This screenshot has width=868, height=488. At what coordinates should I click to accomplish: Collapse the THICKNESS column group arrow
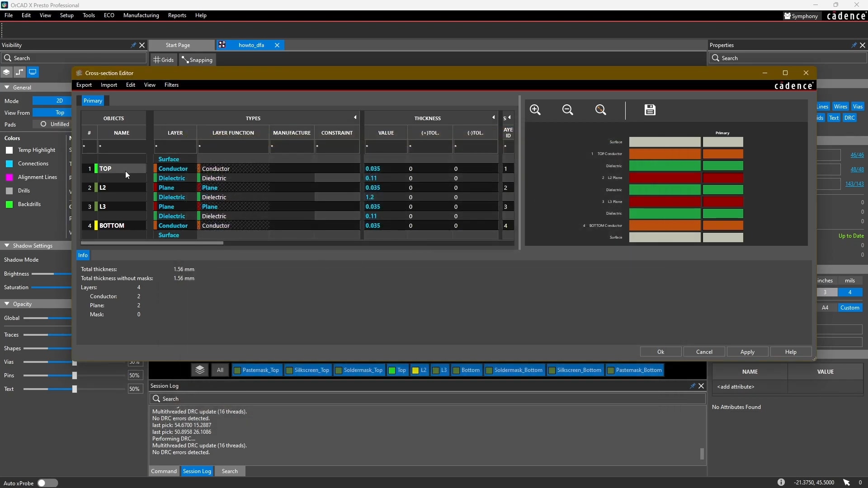tap(494, 117)
